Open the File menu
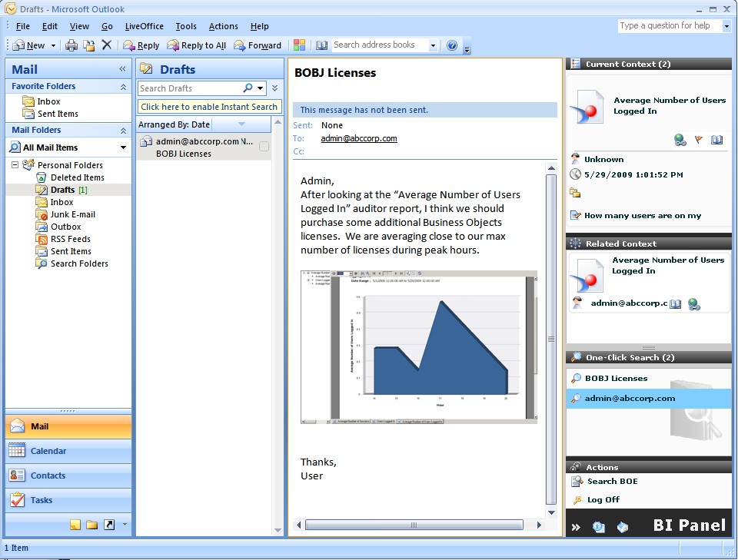 click(x=22, y=26)
